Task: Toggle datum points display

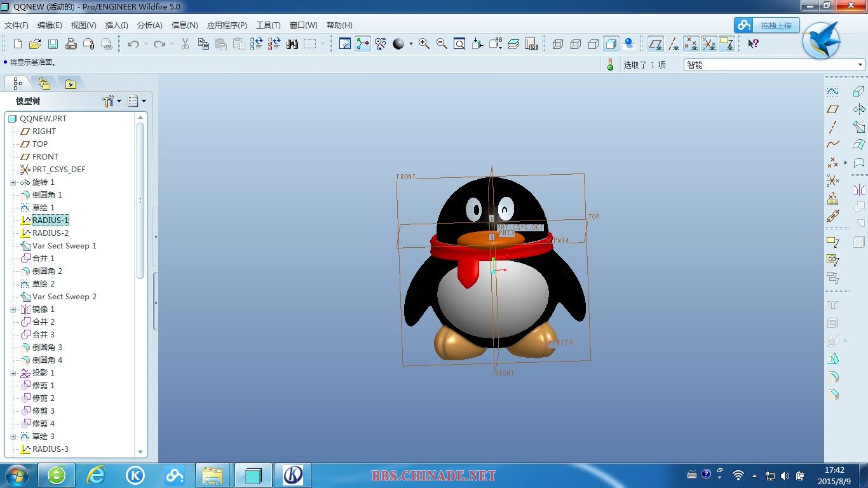Action: coord(691,44)
